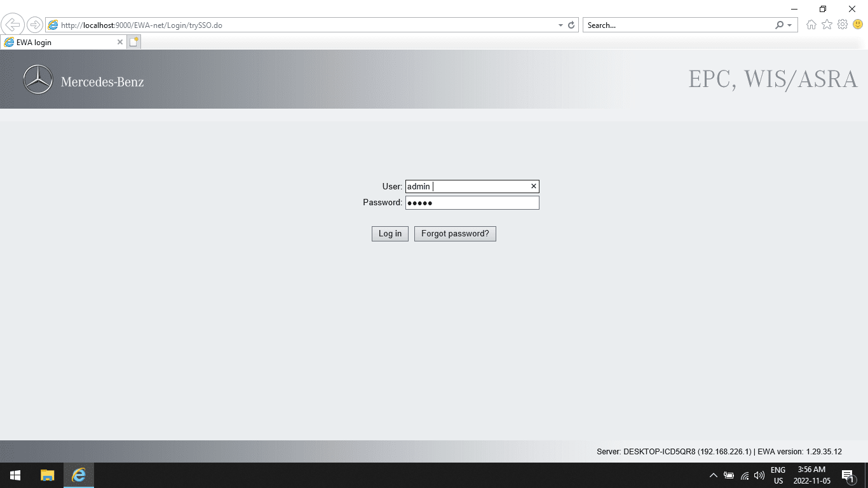Viewport: 868px width, 488px height.
Task: Open the browser Tools gear icon
Action: pos(843,25)
